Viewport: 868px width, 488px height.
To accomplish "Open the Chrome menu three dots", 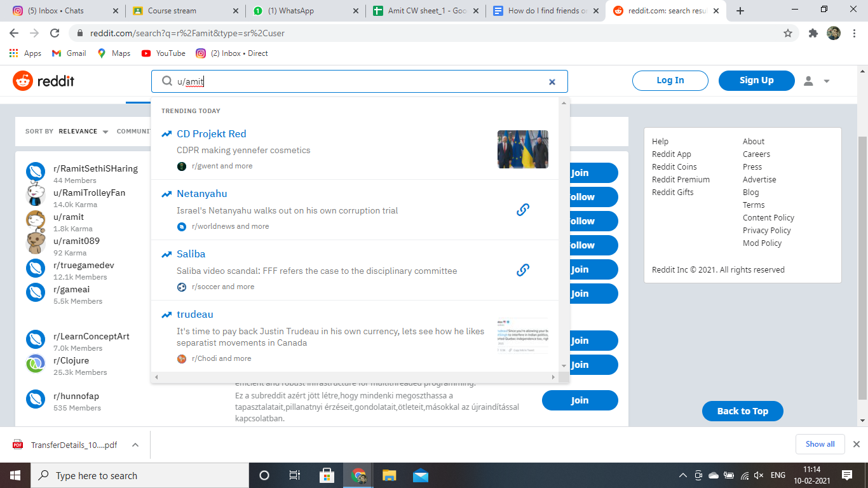I will click(x=855, y=33).
